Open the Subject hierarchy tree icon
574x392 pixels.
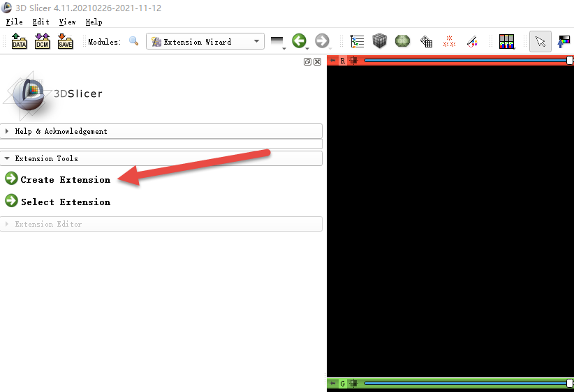357,41
